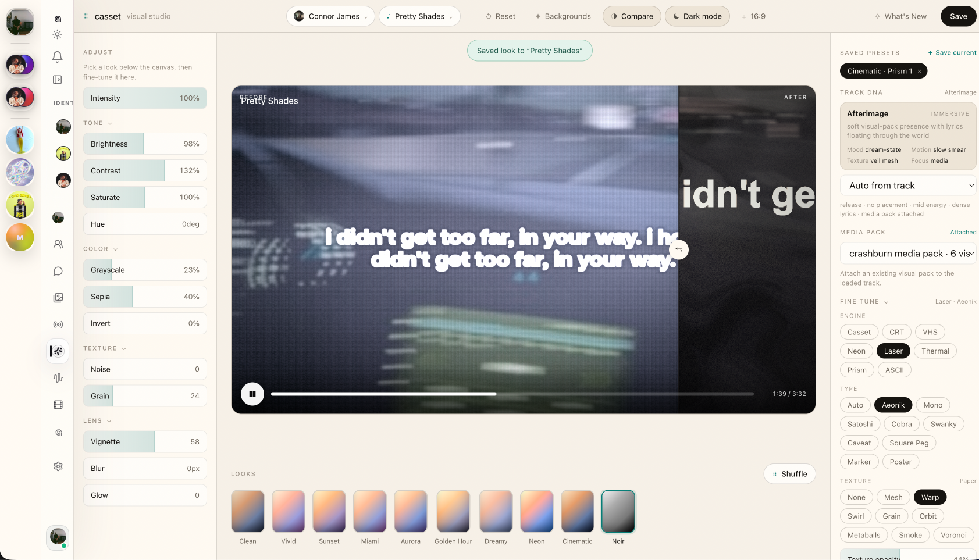Adjust the Contrast slider
This screenshot has height=560, width=979.
coord(145,171)
